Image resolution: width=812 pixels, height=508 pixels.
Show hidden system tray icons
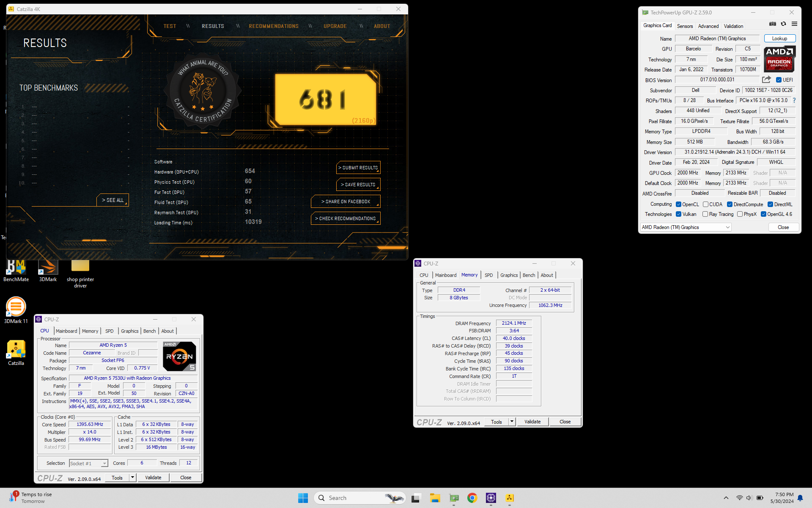pos(726,498)
